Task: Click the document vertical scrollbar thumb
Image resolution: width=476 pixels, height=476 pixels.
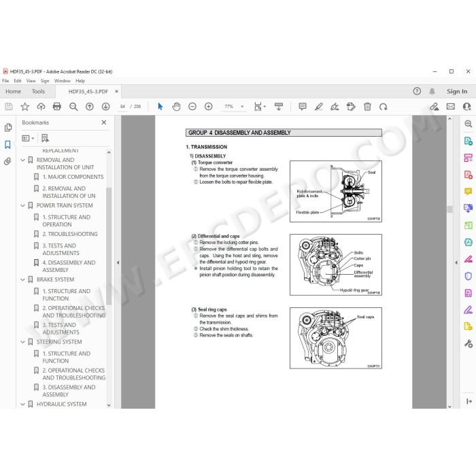Action: pyautogui.click(x=449, y=209)
